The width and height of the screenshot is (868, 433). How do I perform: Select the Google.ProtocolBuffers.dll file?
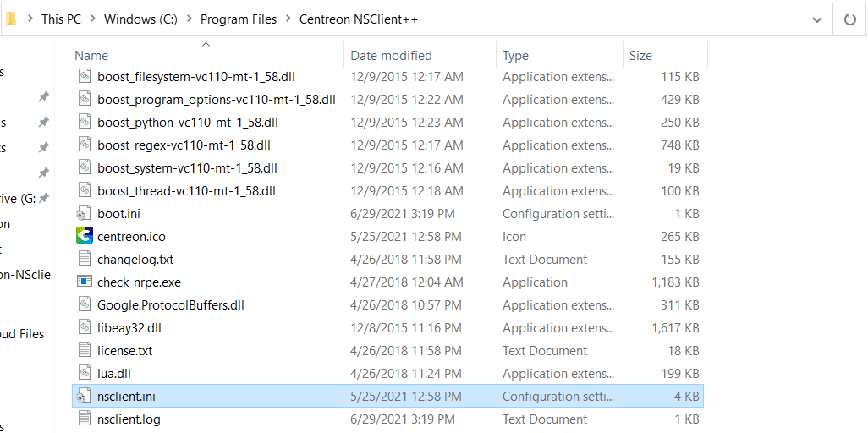170,305
